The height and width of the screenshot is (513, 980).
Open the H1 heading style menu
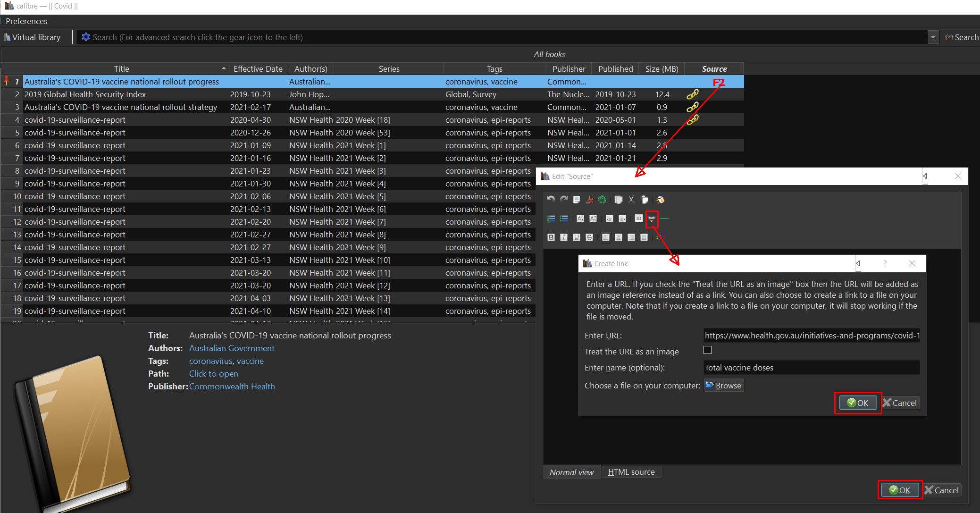(x=638, y=219)
